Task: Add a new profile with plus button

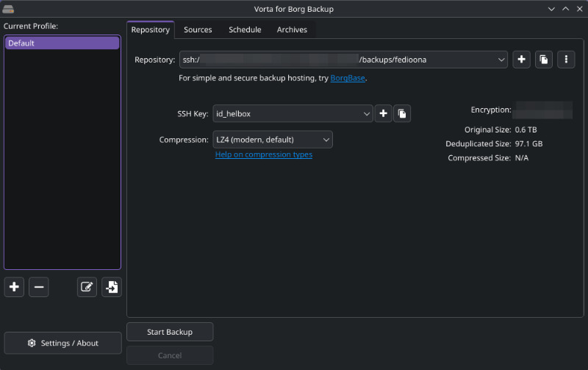Action: point(14,287)
